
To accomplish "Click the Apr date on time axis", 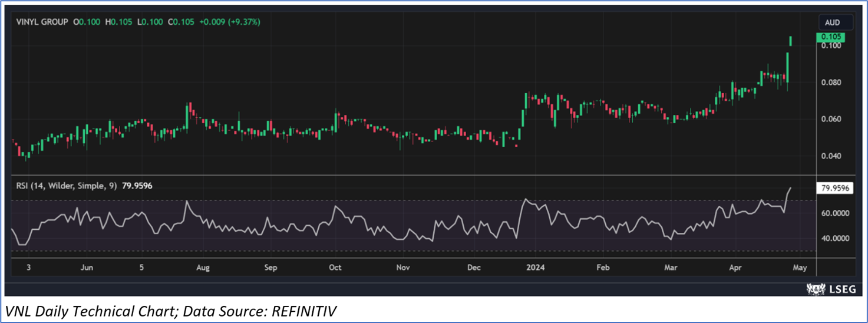I will 734,268.
